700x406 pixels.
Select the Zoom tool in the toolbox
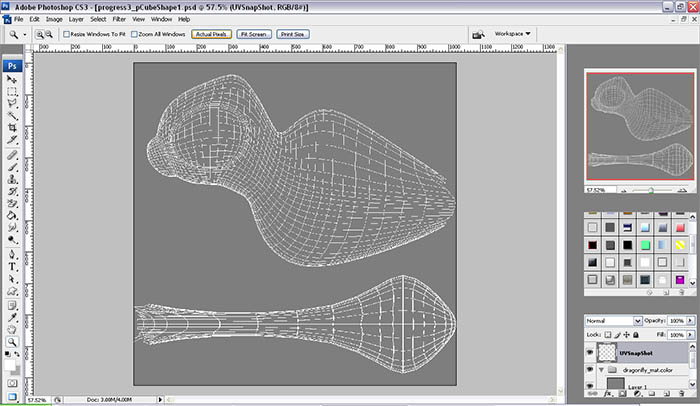[x=12, y=342]
